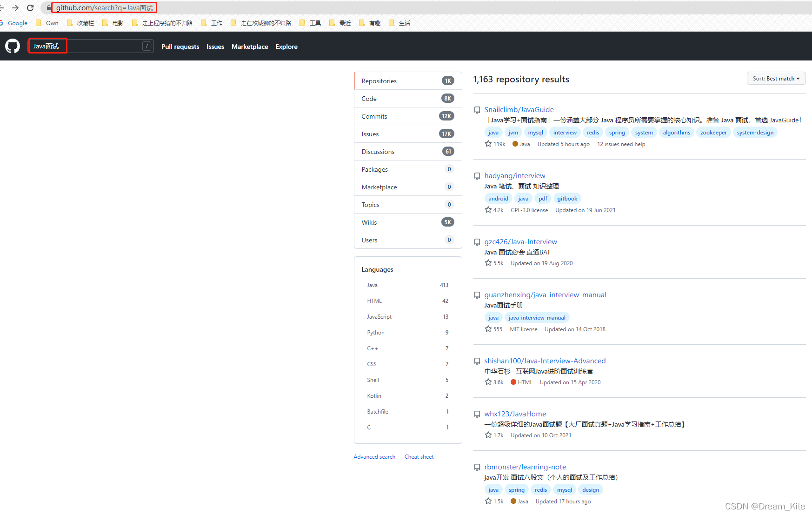Open Explore in the header

(286, 47)
